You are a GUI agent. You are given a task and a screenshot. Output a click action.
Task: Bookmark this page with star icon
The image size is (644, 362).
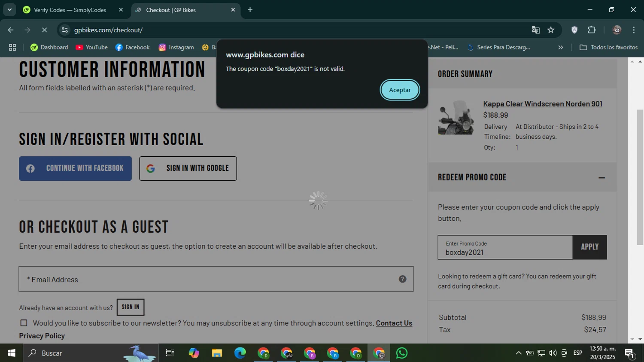click(551, 30)
